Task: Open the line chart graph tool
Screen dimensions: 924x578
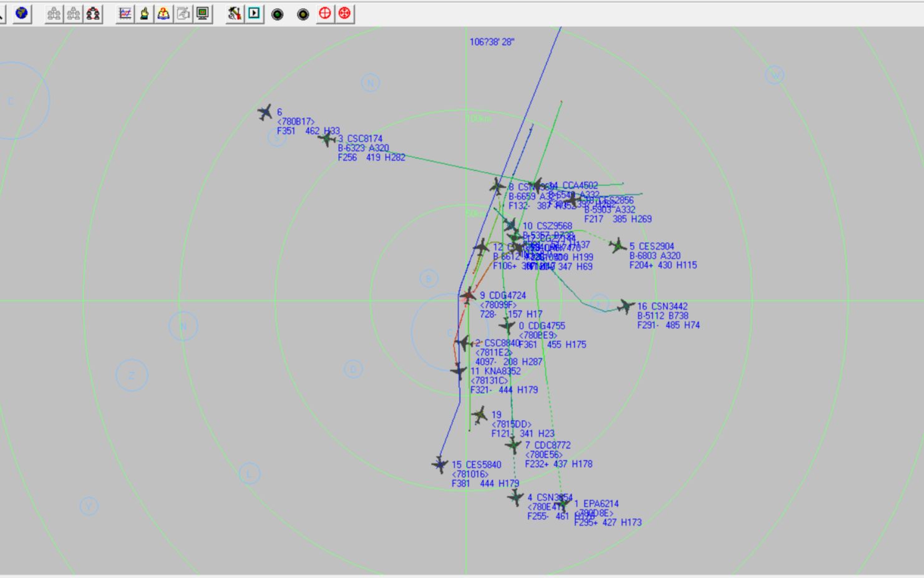Action: click(125, 13)
